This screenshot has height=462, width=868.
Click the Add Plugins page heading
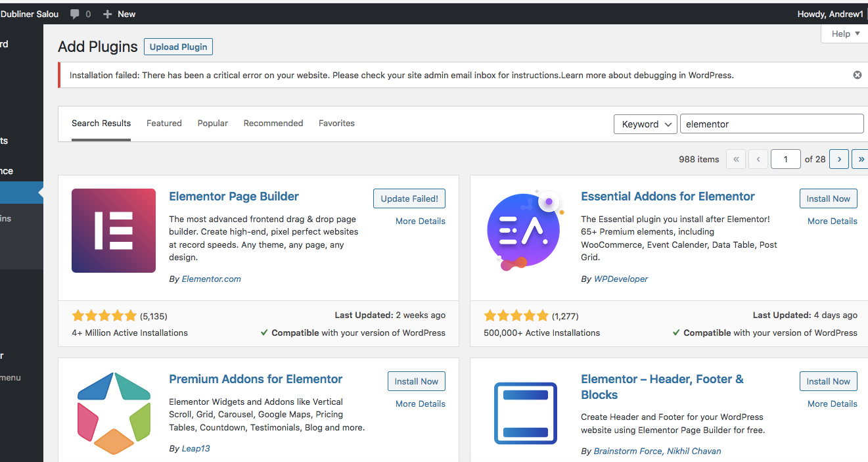pyautogui.click(x=98, y=47)
